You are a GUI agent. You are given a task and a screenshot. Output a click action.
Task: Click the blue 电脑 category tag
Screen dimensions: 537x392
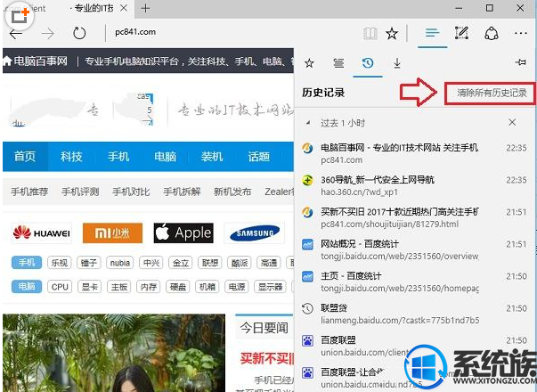27,287
